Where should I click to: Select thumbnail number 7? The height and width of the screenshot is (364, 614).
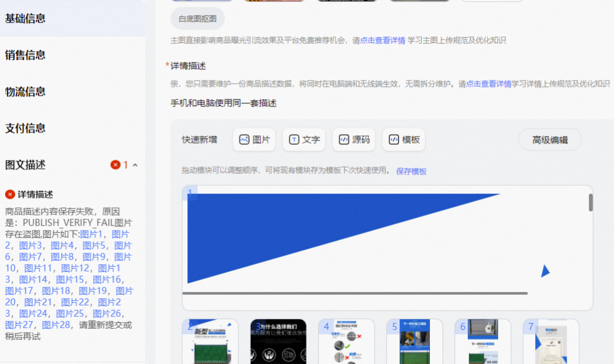click(551, 341)
